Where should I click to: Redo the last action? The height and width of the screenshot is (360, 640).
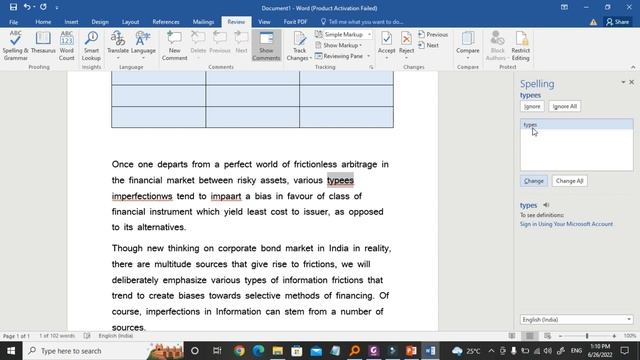point(43,7)
